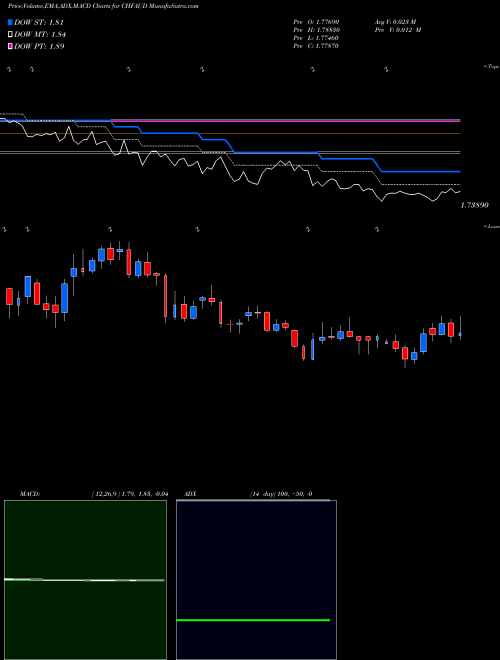Viewport: 500px width, 660px height.
Task: Click the green ADX line
Action: 253,620
